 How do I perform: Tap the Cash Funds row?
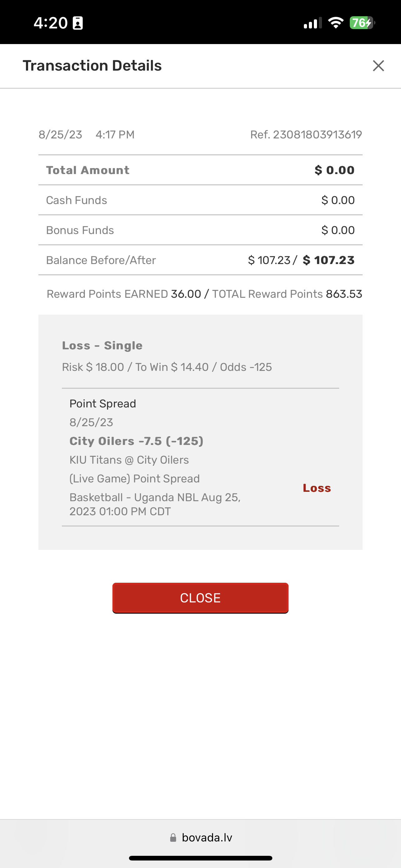tap(200, 200)
